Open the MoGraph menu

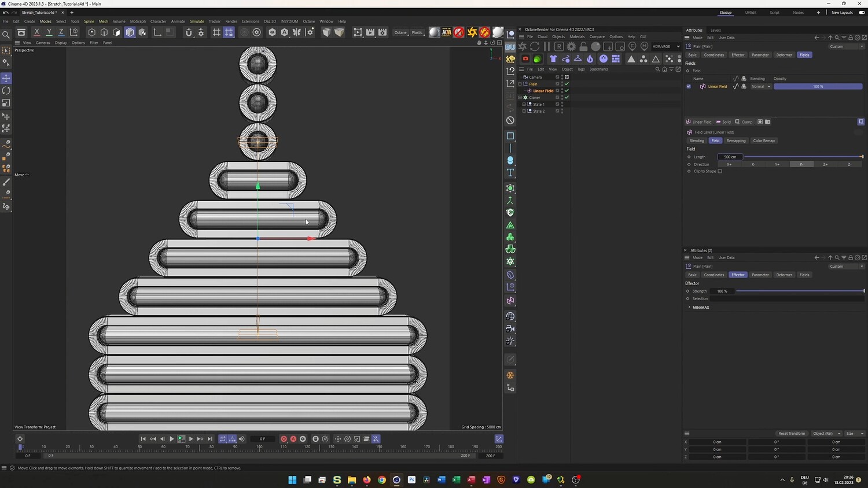click(138, 21)
